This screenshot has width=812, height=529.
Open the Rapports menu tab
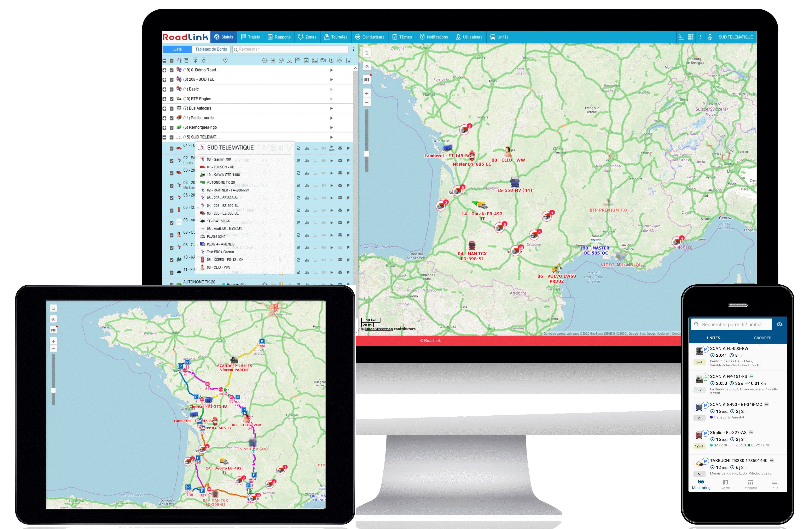(279, 37)
